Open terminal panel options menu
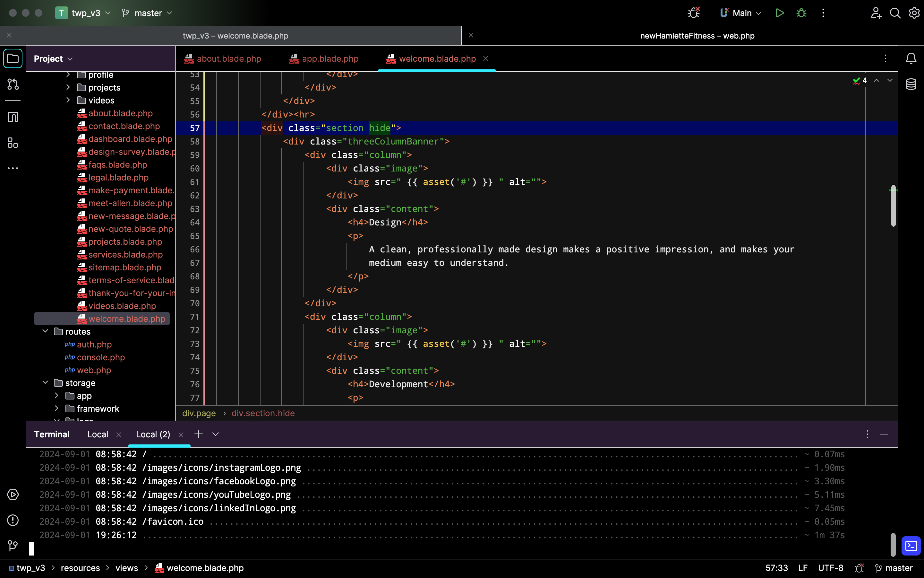The width and height of the screenshot is (924, 578). (868, 434)
